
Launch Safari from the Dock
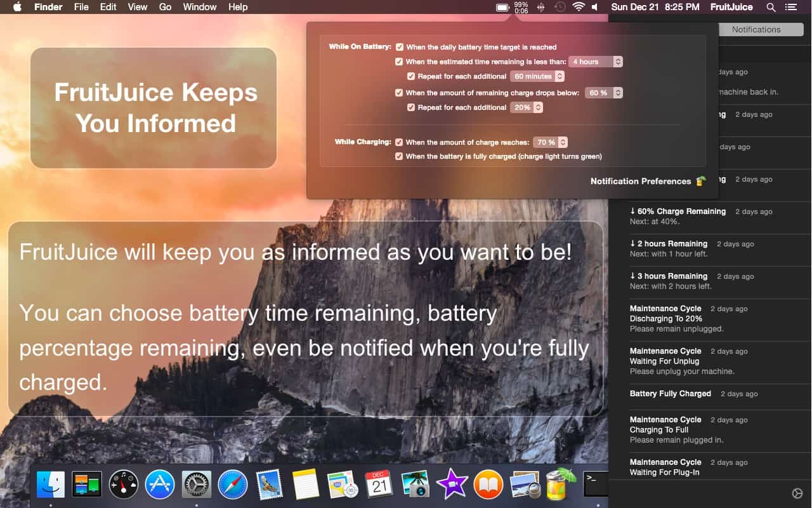(232, 485)
